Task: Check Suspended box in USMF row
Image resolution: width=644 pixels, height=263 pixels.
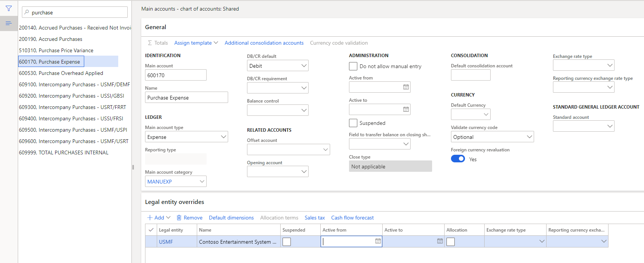Action: click(x=287, y=241)
